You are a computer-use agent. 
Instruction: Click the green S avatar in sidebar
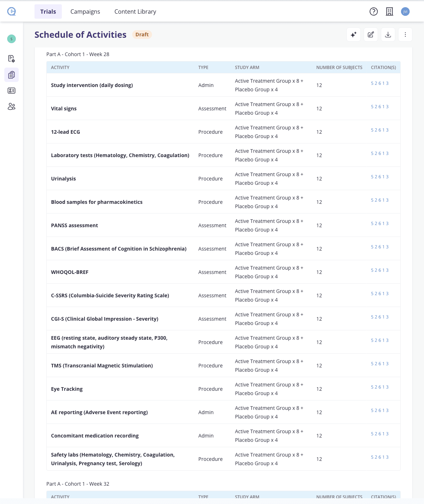pos(11,38)
